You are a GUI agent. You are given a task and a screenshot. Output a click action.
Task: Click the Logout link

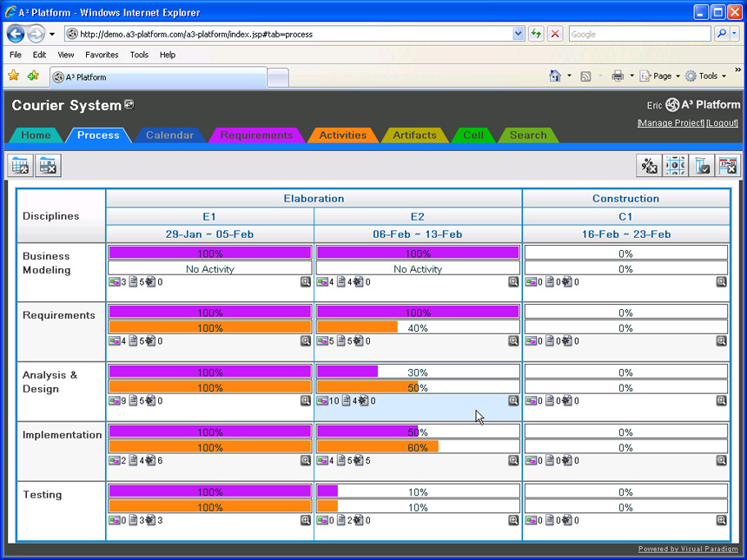point(722,123)
